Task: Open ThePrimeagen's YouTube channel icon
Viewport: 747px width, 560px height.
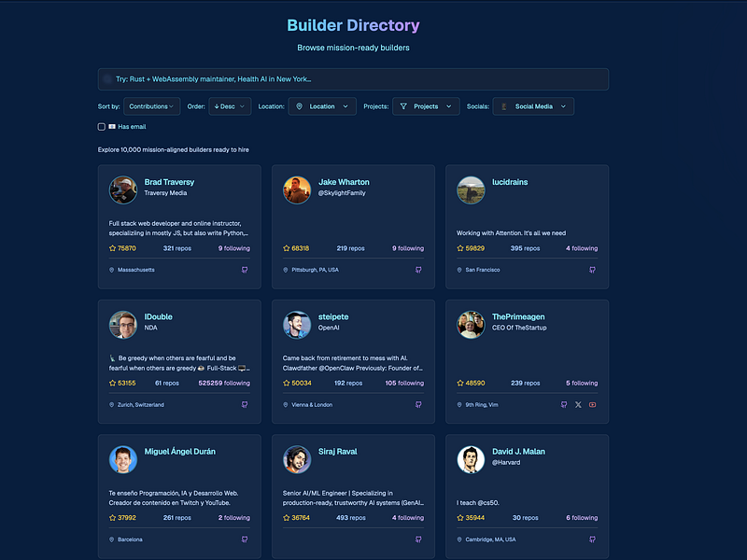Action: click(x=592, y=405)
